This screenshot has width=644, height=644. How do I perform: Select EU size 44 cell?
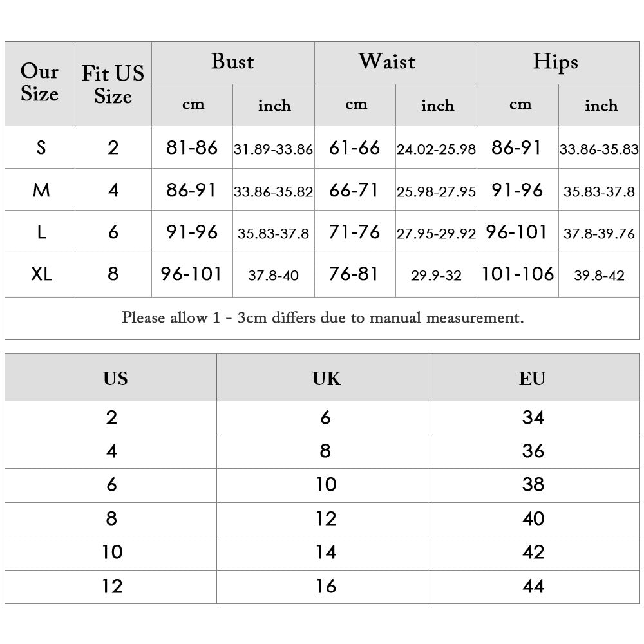click(x=533, y=586)
